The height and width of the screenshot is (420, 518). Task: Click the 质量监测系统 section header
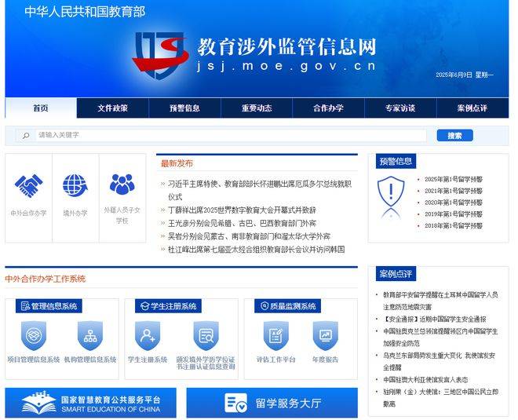point(288,306)
